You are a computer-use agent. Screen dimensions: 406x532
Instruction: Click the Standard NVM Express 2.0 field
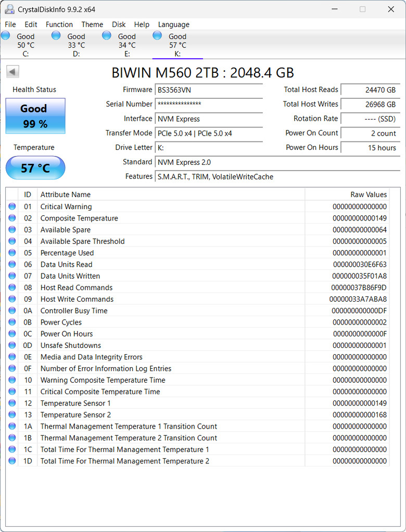pyautogui.click(x=277, y=162)
